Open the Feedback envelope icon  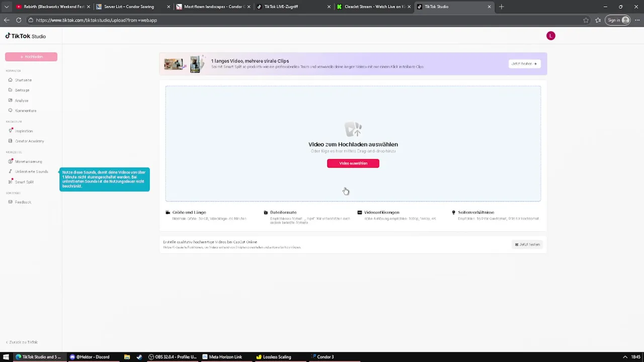coord(10,202)
